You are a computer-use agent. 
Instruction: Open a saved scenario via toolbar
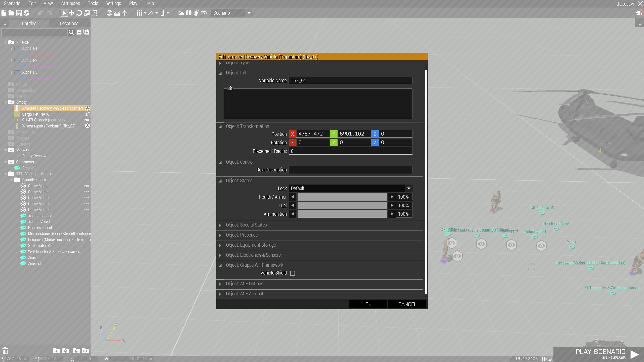tap(11, 13)
